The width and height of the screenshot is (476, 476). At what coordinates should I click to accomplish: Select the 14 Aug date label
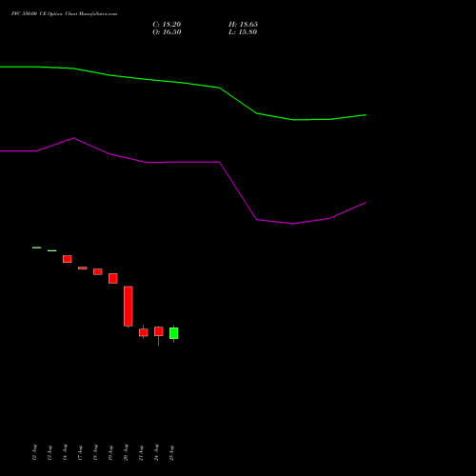point(65,452)
